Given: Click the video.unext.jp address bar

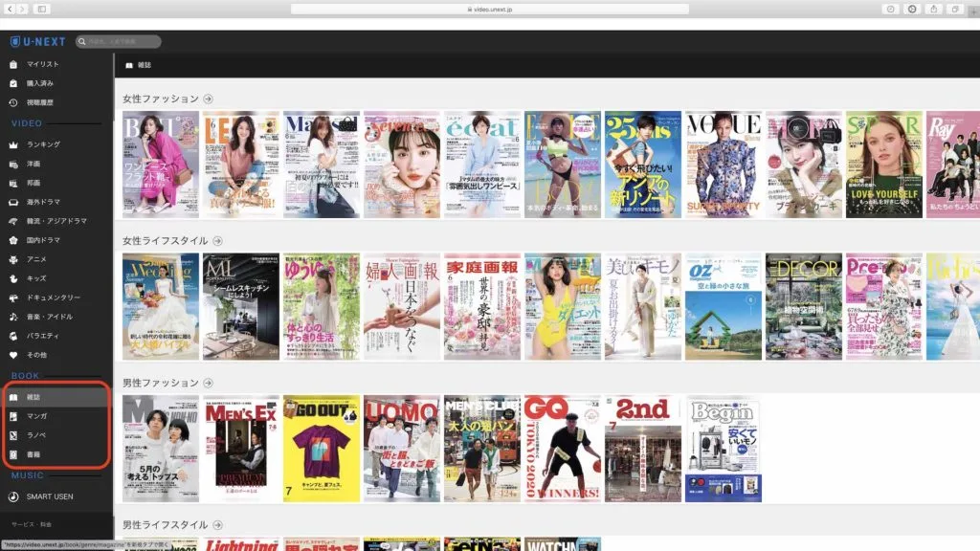Looking at the screenshot, I should tap(490, 10).
